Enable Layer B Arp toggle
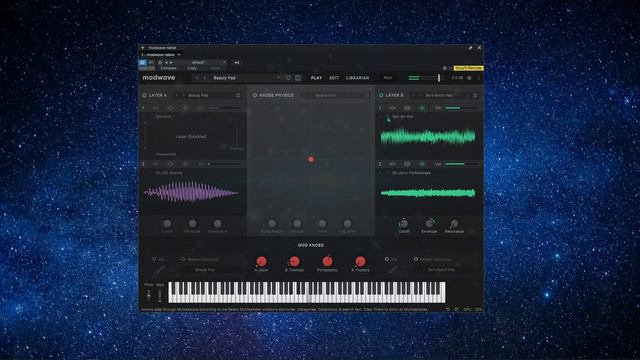The width and height of the screenshot is (640, 360). pyautogui.click(x=387, y=259)
